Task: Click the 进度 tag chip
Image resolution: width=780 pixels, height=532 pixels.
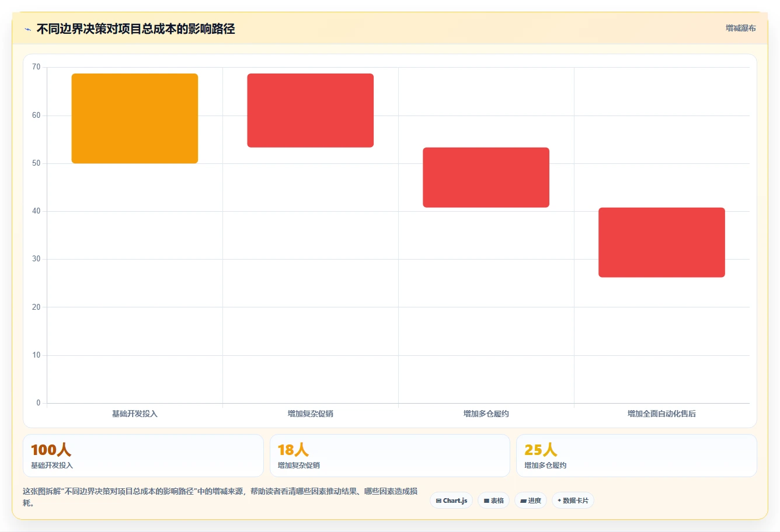Action: point(530,501)
